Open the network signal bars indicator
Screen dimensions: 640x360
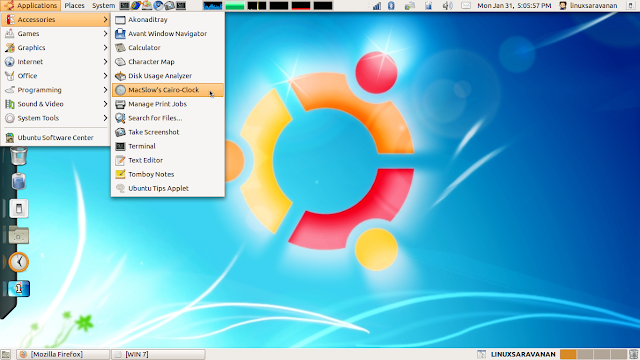(377, 6)
